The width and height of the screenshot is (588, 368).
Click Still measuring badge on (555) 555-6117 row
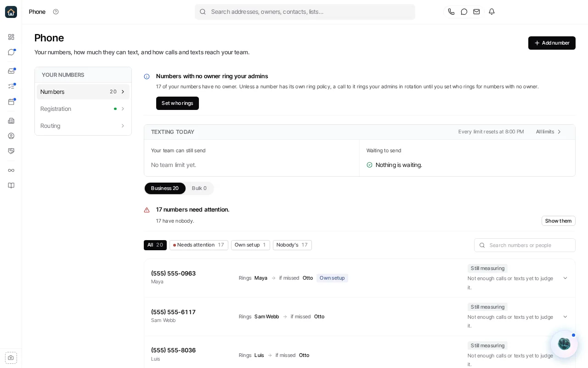point(487,307)
